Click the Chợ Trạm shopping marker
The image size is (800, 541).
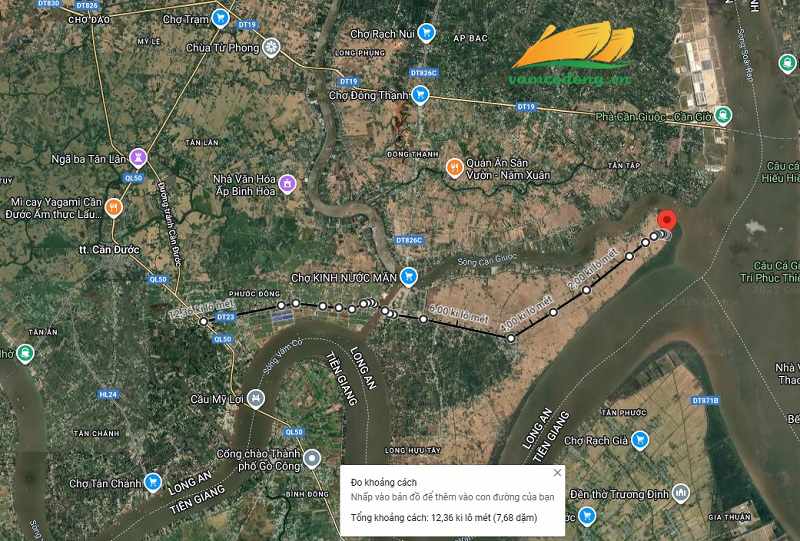(220, 18)
